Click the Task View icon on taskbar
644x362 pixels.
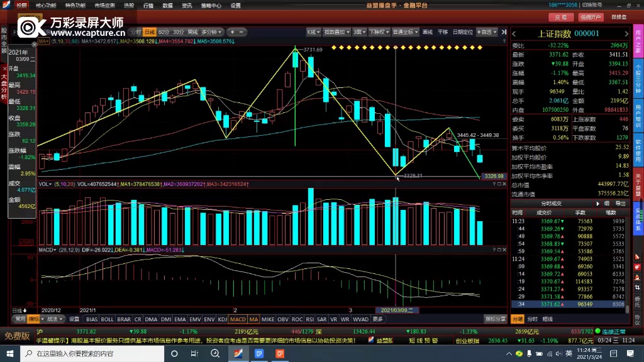pos(214,354)
